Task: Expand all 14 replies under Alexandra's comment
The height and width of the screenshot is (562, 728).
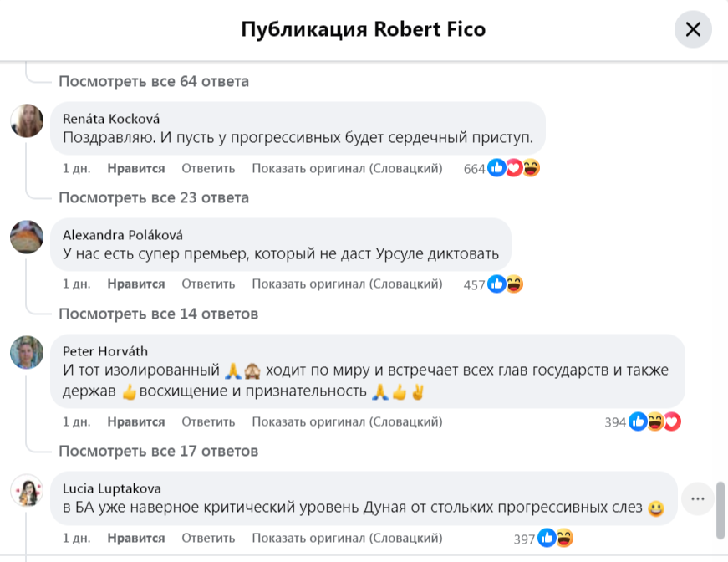Action: [158, 314]
